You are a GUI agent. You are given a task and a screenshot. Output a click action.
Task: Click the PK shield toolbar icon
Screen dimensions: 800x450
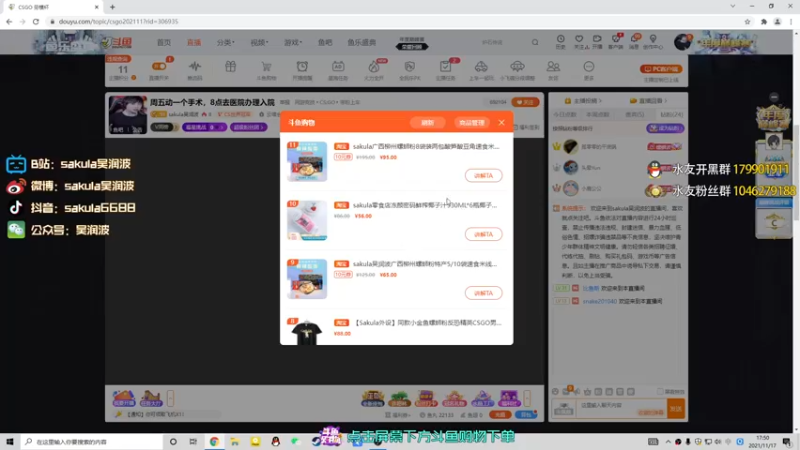[410, 66]
